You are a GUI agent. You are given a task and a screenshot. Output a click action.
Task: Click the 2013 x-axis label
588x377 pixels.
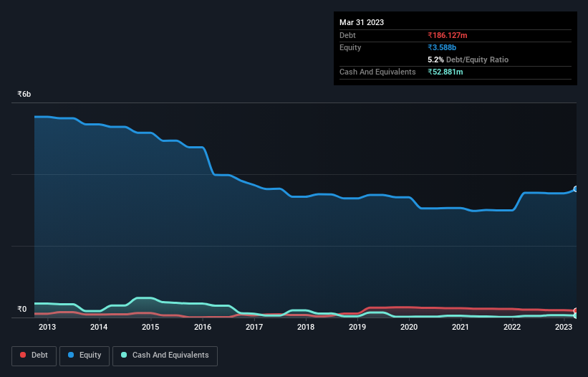tap(47, 327)
